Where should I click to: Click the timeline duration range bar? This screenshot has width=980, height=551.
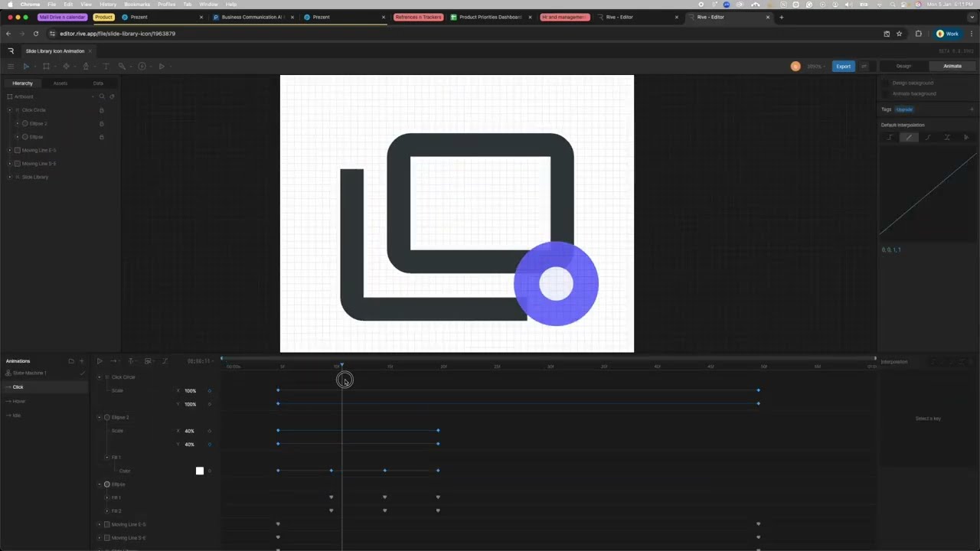pos(548,358)
